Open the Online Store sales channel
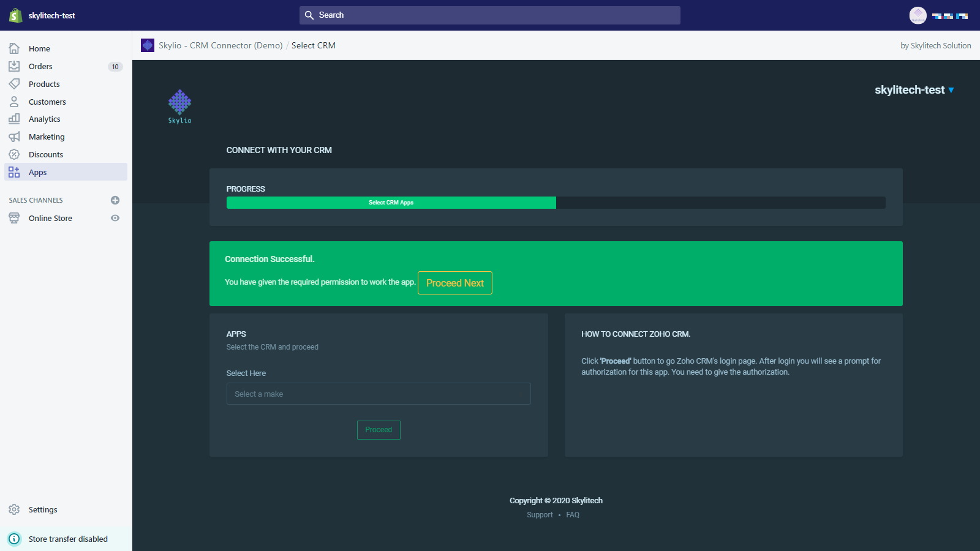The width and height of the screenshot is (980, 551). point(50,218)
